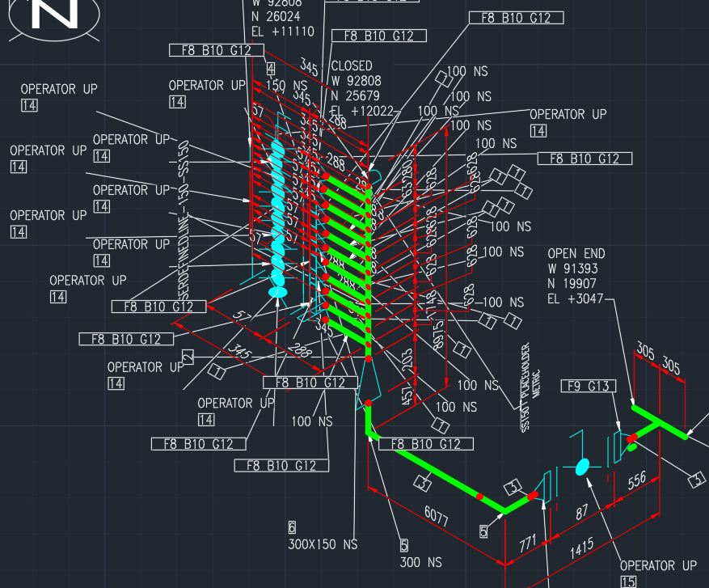This screenshot has height=588, width=709.
Task: Click the 556 dimension value
Action: (x=637, y=480)
